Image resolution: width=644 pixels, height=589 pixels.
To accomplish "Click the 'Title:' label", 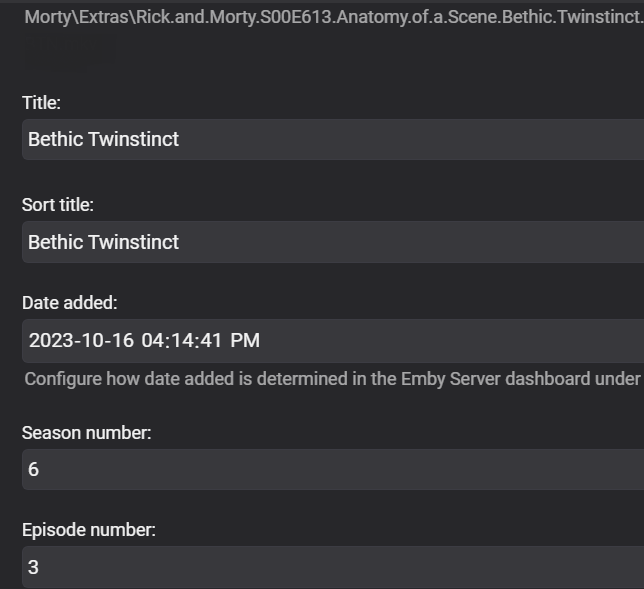I will pos(41,102).
